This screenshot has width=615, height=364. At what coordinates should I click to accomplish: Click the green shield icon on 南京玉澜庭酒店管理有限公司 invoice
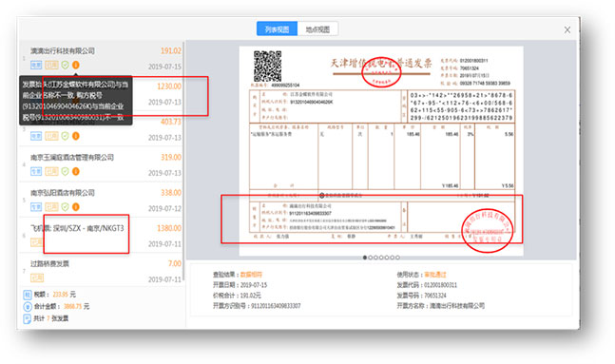pos(65,171)
